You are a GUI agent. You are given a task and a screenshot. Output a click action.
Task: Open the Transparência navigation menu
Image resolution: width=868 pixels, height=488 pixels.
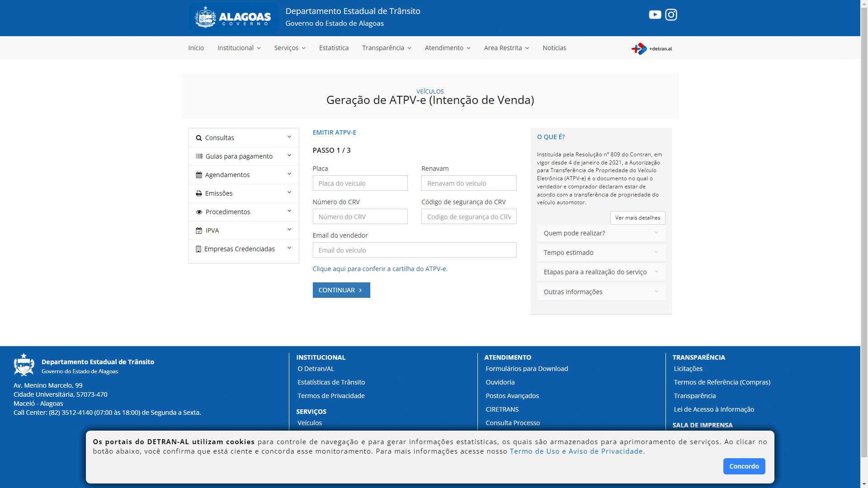tap(386, 48)
